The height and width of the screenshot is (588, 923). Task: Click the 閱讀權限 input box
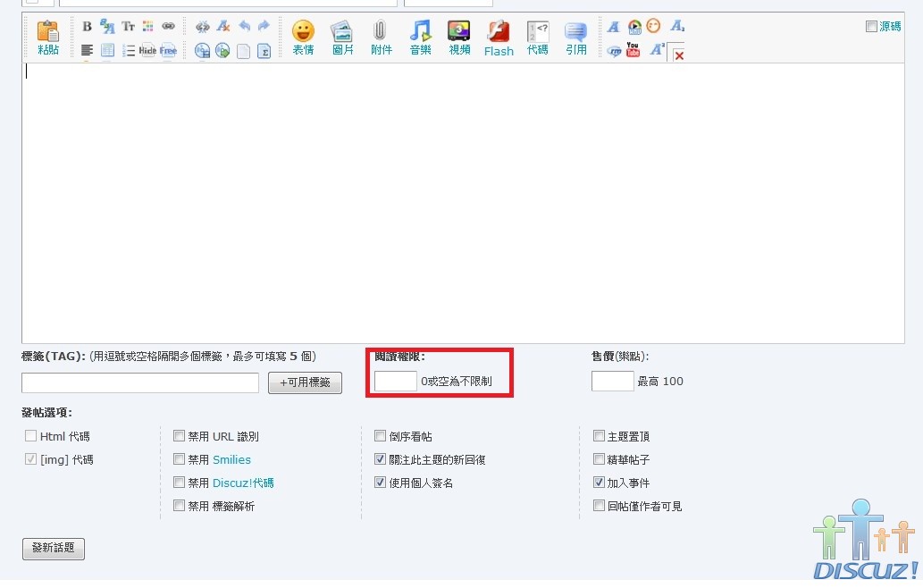coord(396,381)
